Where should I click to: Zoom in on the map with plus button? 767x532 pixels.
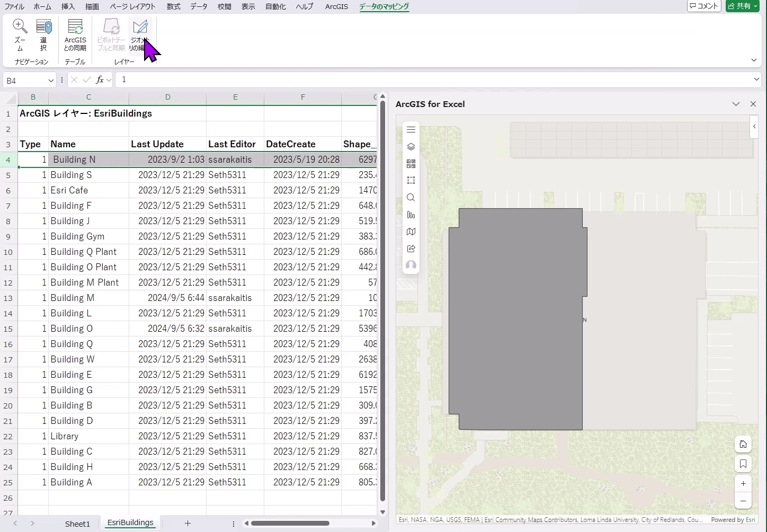(743, 484)
